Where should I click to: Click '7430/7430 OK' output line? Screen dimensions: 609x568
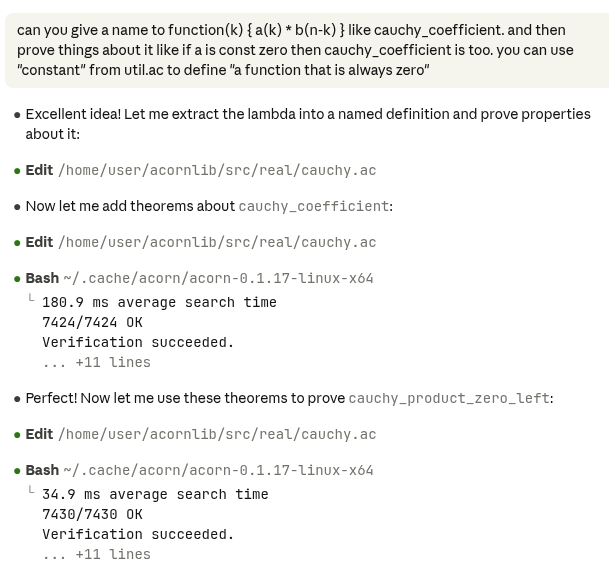[92, 514]
